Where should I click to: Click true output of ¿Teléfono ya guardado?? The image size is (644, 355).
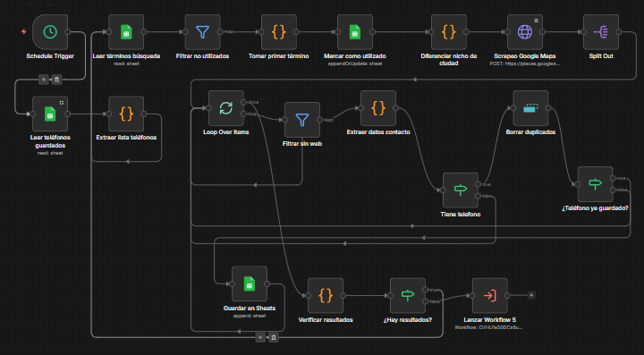pyautogui.click(x=613, y=178)
